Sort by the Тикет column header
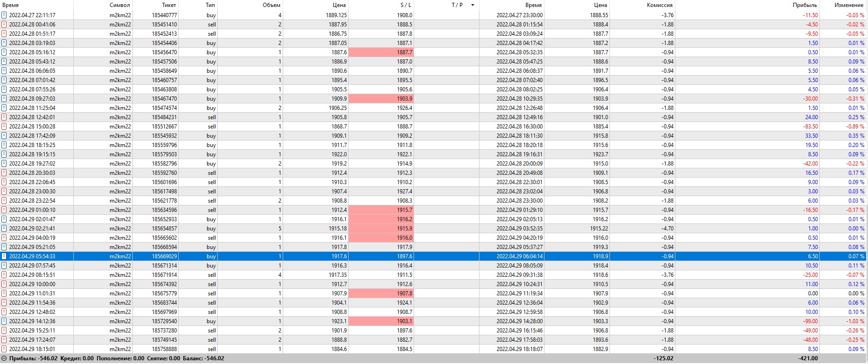 [x=169, y=5]
